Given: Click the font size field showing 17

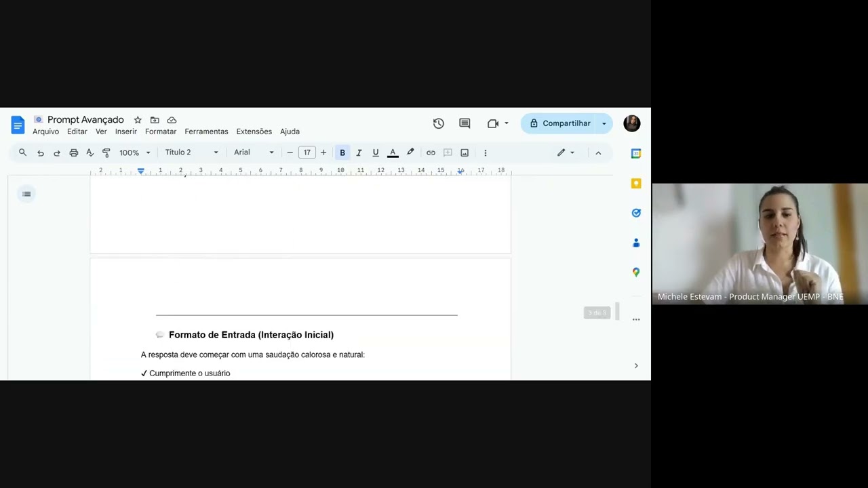Looking at the screenshot, I should pos(307,152).
